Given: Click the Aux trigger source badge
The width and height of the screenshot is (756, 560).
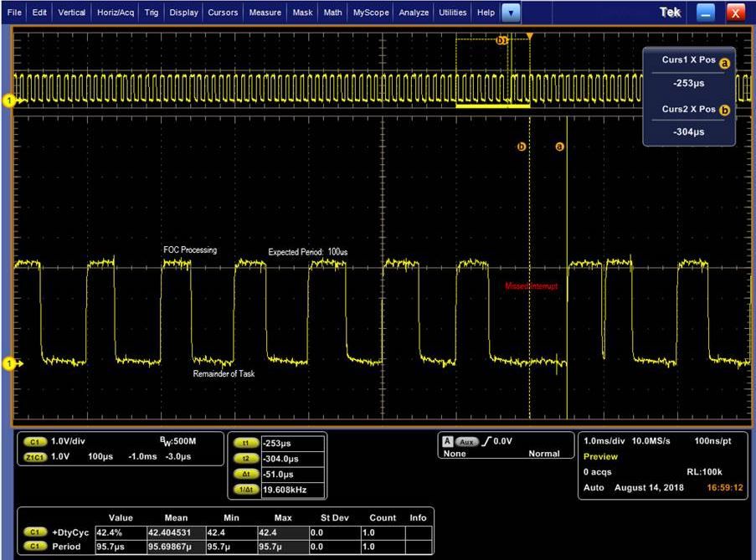Looking at the screenshot, I should [466, 441].
